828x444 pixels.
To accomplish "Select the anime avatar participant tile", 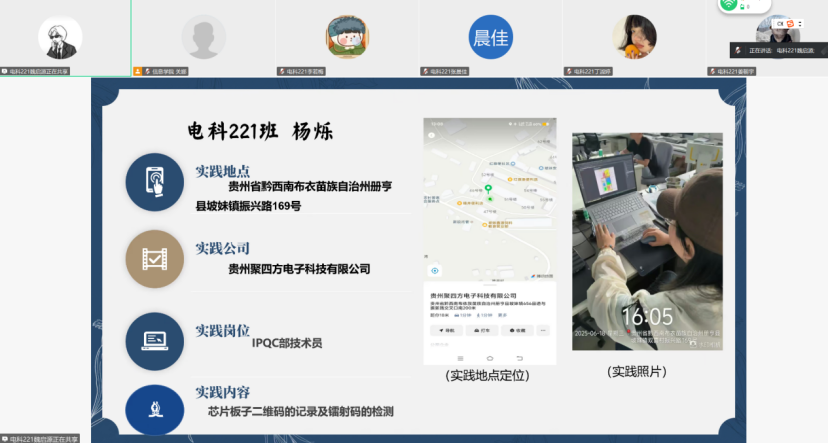I will tap(61, 37).
